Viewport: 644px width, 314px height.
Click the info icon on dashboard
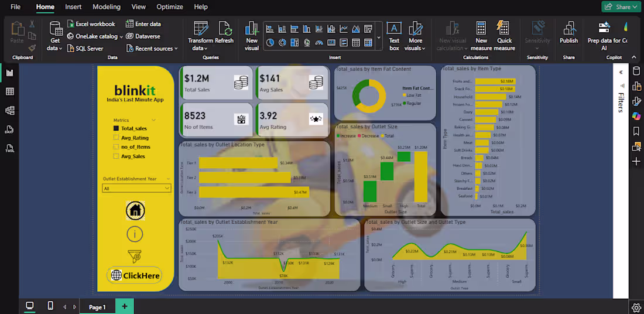(x=135, y=234)
